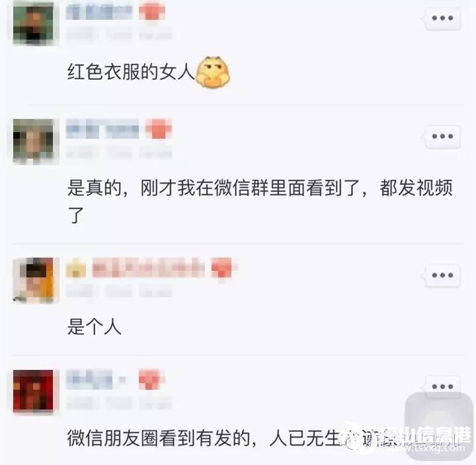Open more options for the 红色衣服的女人 comment
The width and height of the screenshot is (476, 465).
(x=442, y=18)
